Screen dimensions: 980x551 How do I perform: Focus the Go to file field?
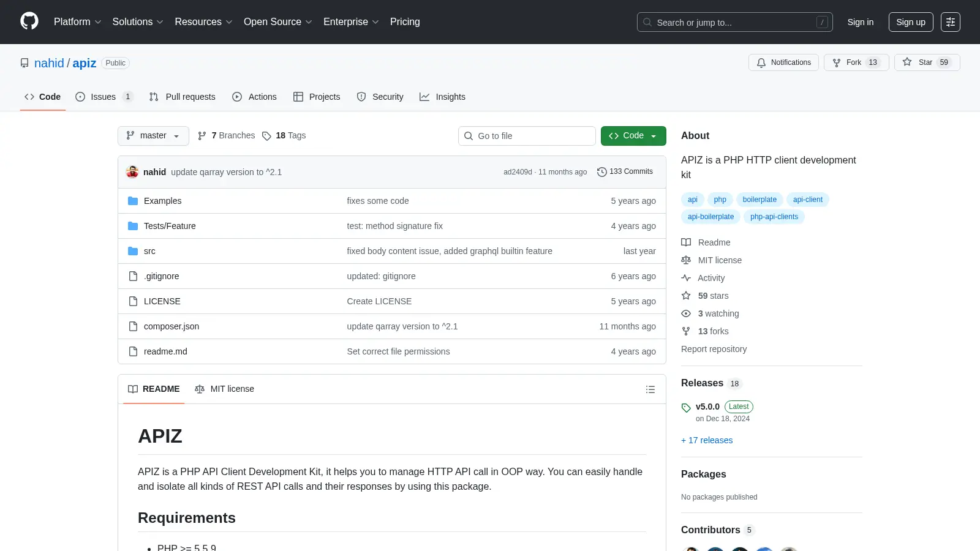(x=527, y=136)
